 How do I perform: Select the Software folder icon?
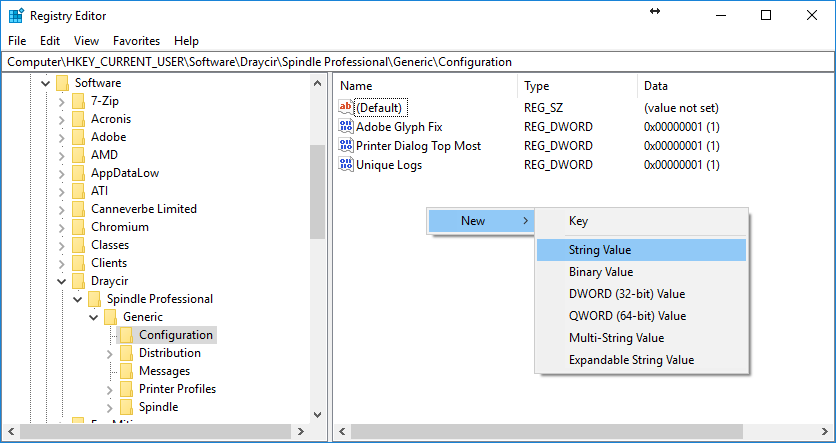tap(62, 83)
